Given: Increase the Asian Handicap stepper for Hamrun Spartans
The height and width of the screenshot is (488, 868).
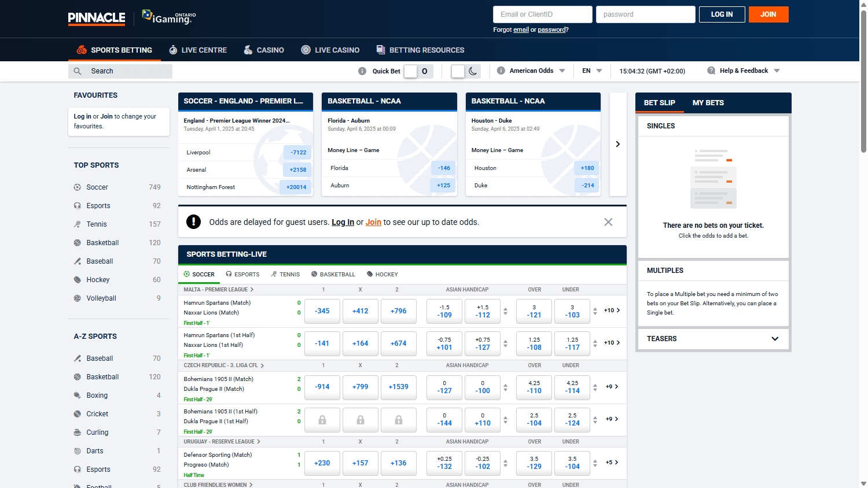Looking at the screenshot, I should [x=506, y=307].
